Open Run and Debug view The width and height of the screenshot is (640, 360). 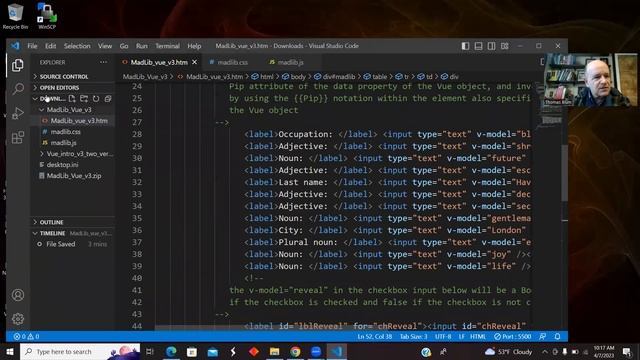tap(18, 113)
